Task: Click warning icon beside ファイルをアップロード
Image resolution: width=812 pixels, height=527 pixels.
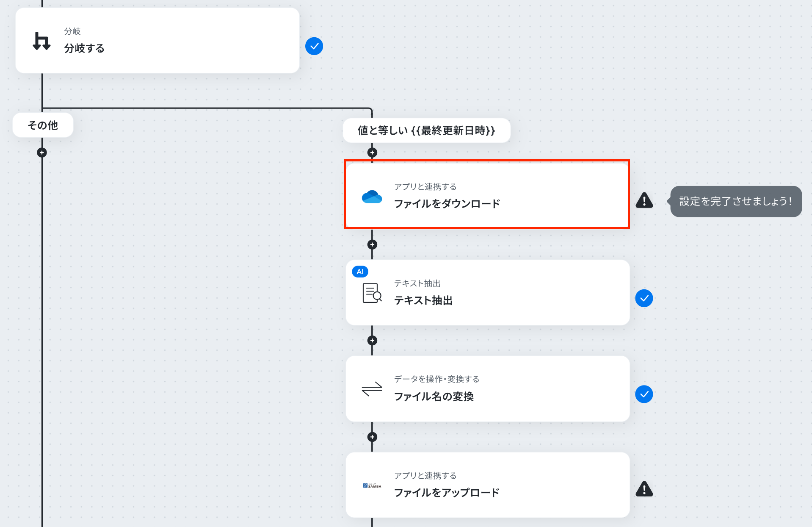Action: click(644, 489)
